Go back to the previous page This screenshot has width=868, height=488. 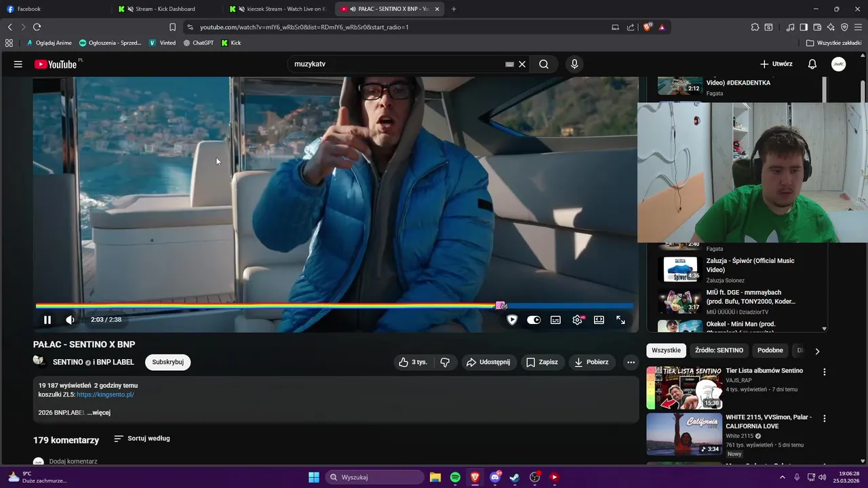[x=9, y=27]
